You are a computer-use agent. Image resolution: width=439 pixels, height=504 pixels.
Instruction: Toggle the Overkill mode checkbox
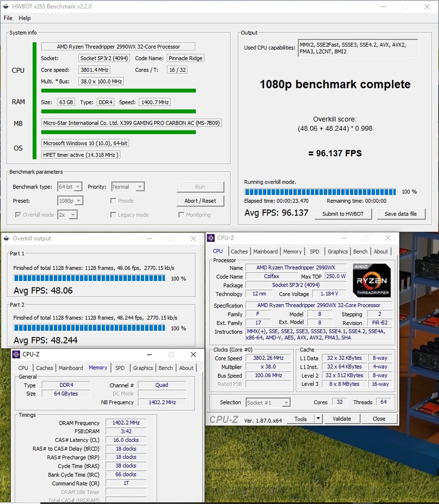pyautogui.click(x=18, y=215)
